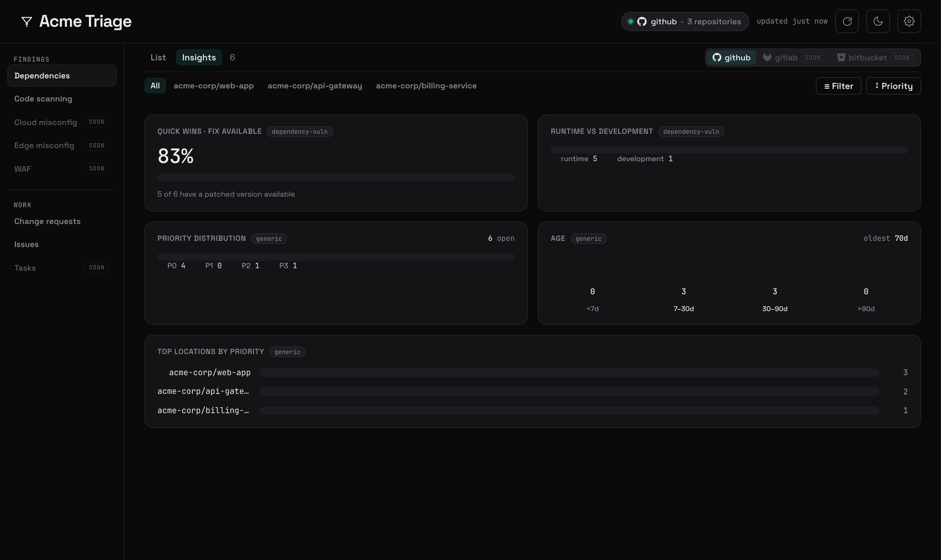Screen dimensions: 941x560
Task: Open Edge misconfig in the sidebar
Action: pos(62,145)
